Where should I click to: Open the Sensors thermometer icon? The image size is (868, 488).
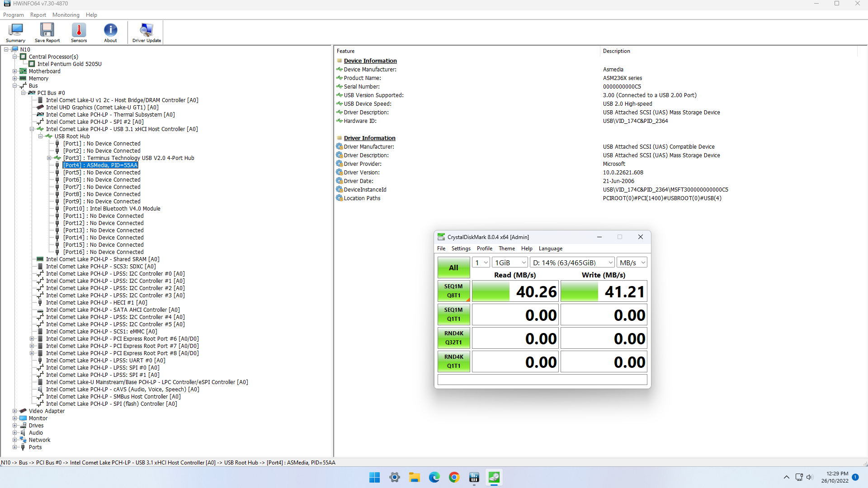tap(79, 33)
